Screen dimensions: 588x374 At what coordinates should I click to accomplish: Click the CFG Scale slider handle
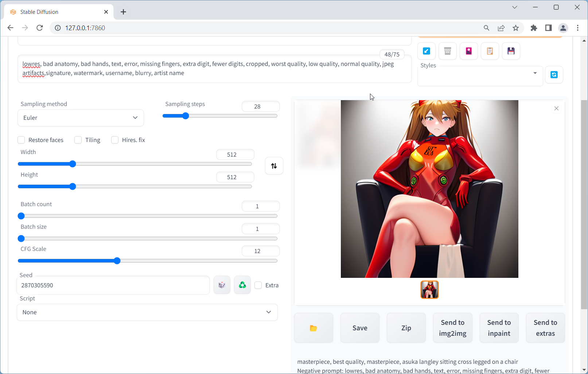[117, 261]
